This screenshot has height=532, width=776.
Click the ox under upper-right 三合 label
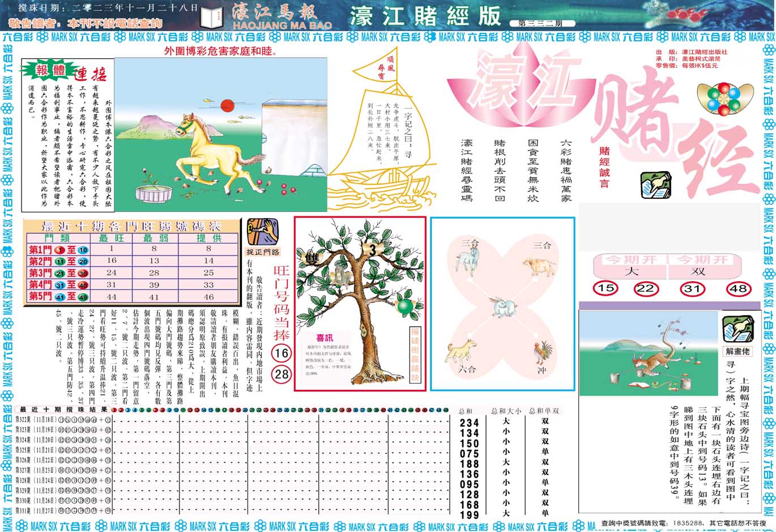tap(538, 267)
